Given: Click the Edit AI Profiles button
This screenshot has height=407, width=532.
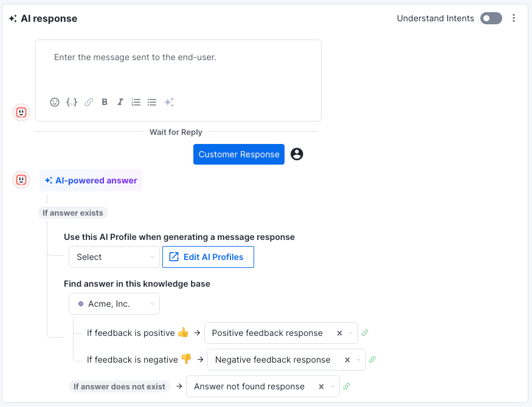Looking at the screenshot, I should pos(208,257).
